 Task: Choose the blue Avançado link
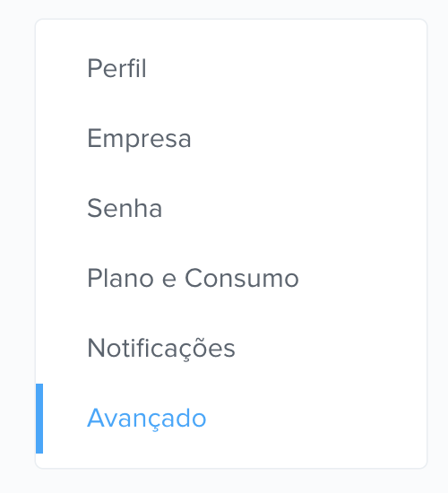point(147,419)
